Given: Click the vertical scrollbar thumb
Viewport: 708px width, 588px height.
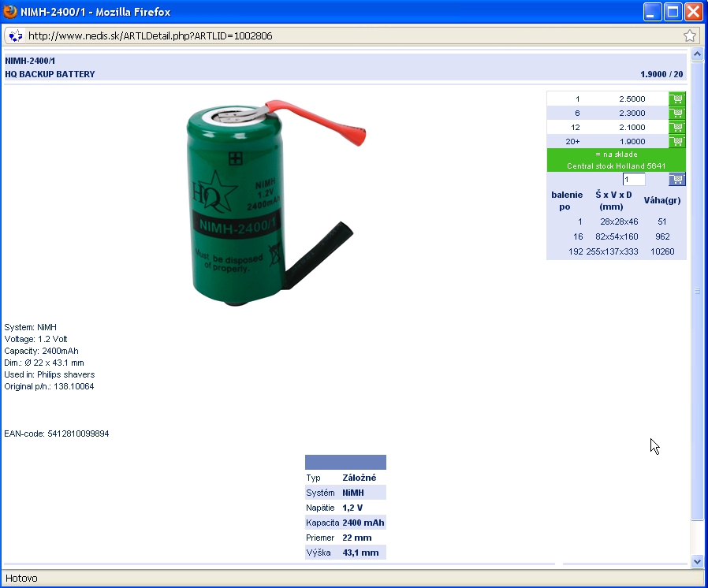Looking at the screenshot, I should [x=697, y=291].
